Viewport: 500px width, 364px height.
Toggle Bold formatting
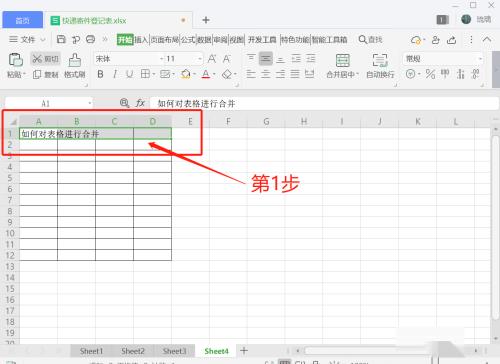[x=100, y=74]
